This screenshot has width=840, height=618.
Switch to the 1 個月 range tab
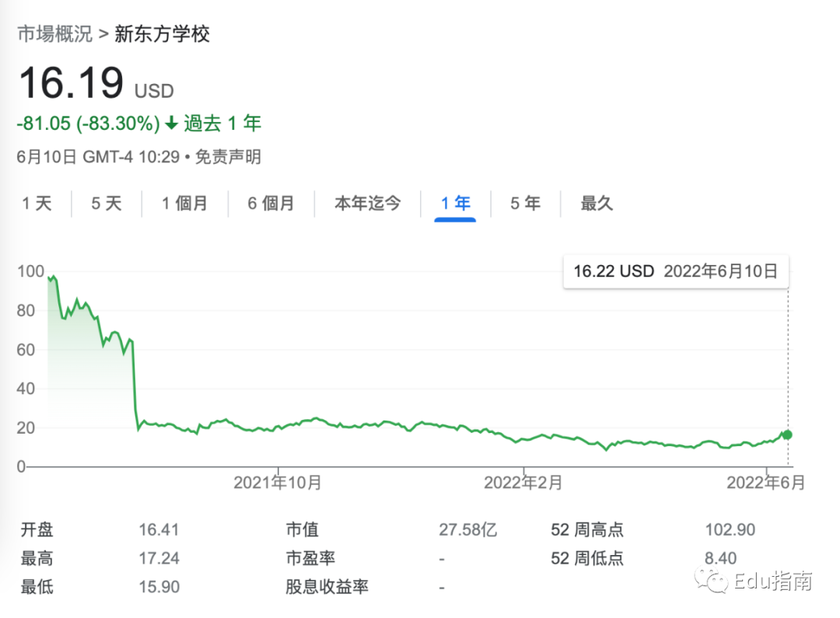[185, 204]
